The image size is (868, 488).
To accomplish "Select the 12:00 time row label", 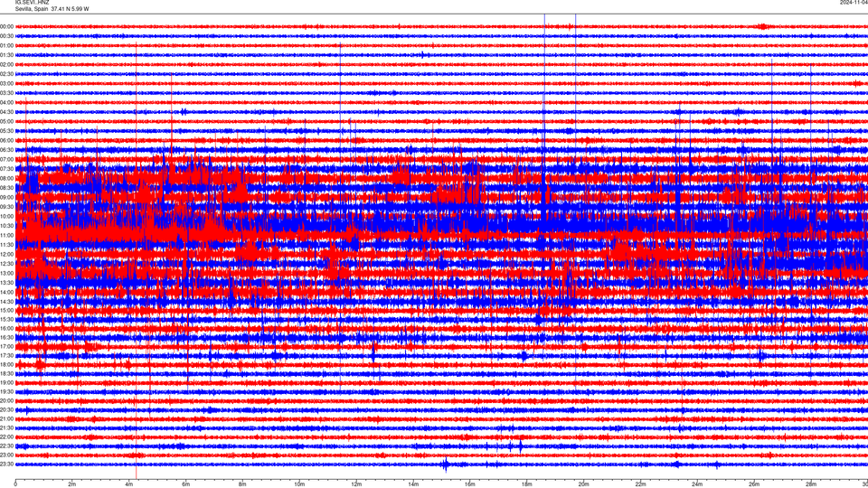I will click(x=6, y=254).
